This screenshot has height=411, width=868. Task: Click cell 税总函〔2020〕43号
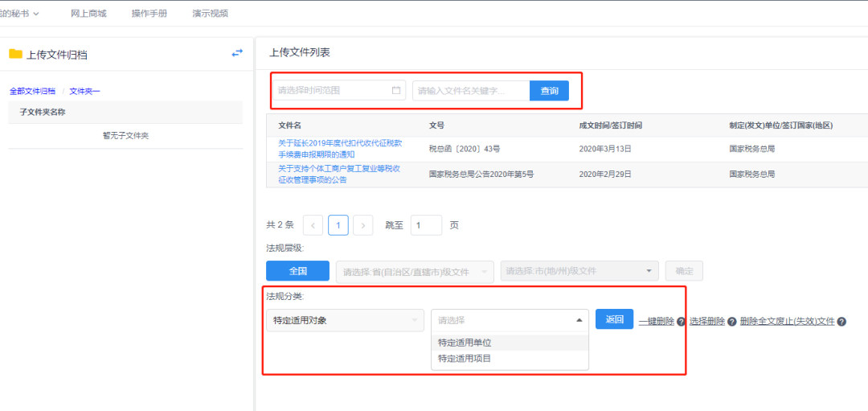tap(465, 149)
